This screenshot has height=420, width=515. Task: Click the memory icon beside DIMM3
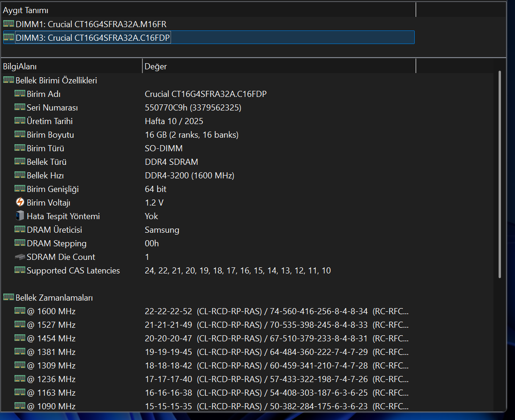[8, 37]
